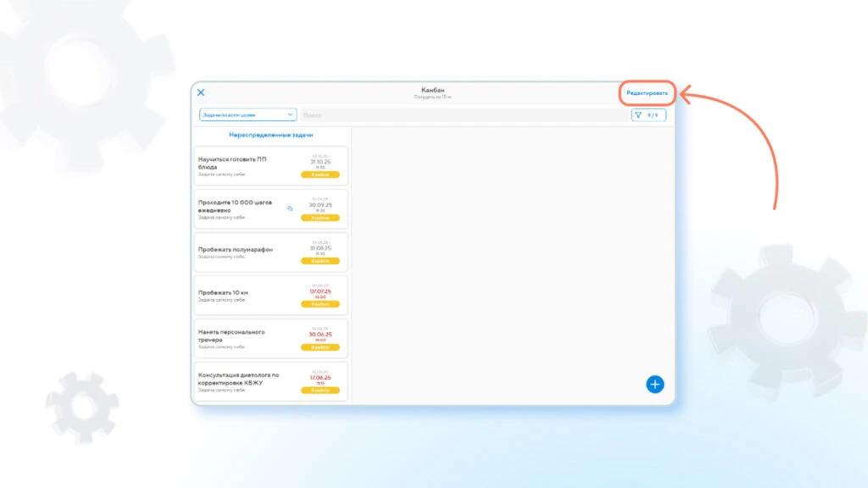868x488 pixels.
Task: Add a new task with the plus button
Action: pyautogui.click(x=655, y=384)
